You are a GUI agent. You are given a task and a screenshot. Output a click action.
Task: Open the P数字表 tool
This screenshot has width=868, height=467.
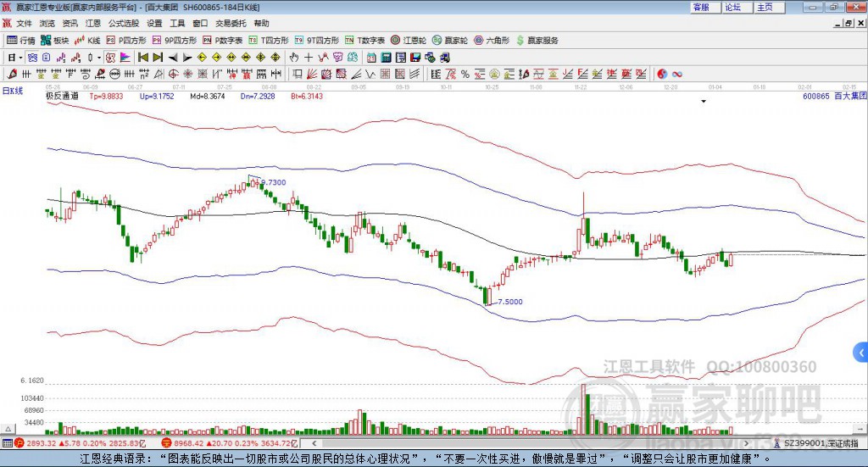click(223, 41)
